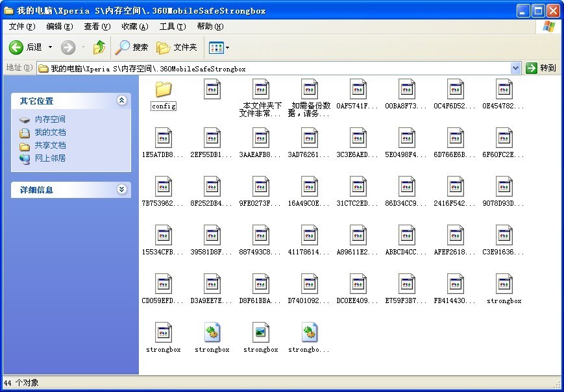The image size is (564, 392).
Task: Select the CD059EFD file icon
Action: [x=164, y=284]
